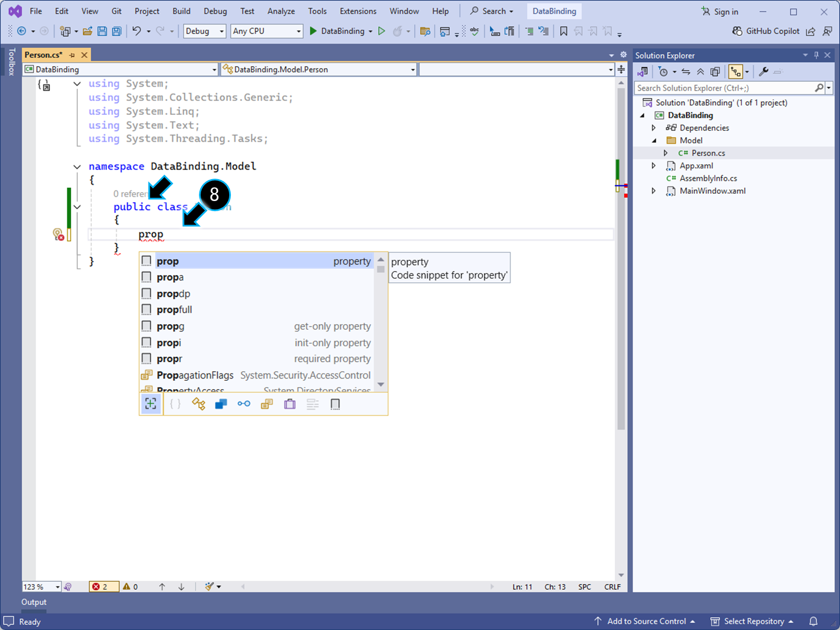Open the Build menu
The height and width of the screenshot is (630, 840).
tap(181, 11)
